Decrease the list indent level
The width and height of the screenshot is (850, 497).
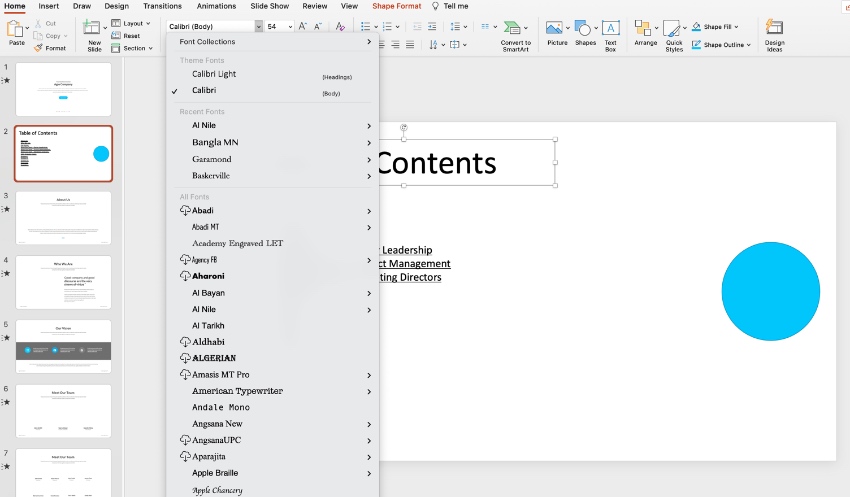click(x=417, y=26)
